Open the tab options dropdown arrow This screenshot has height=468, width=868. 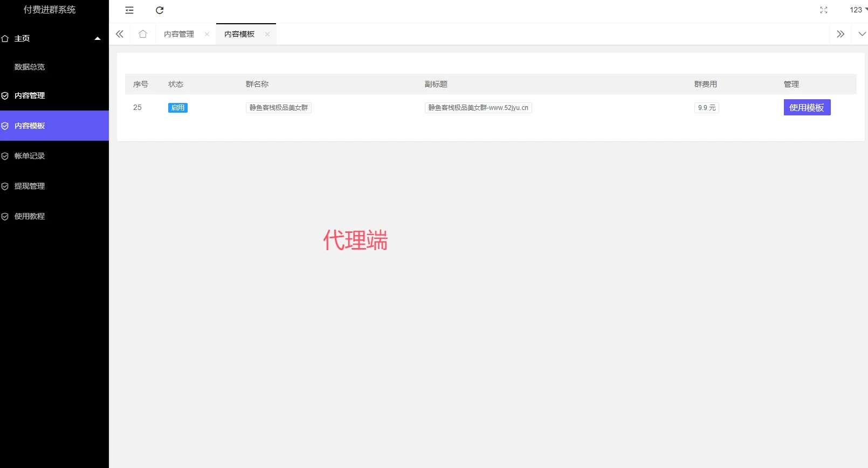pos(862,34)
